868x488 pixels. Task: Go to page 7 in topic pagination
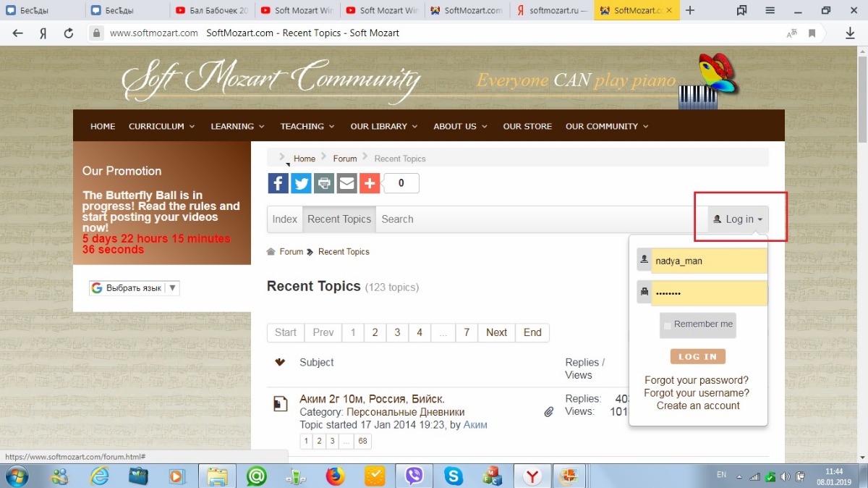tap(467, 332)
